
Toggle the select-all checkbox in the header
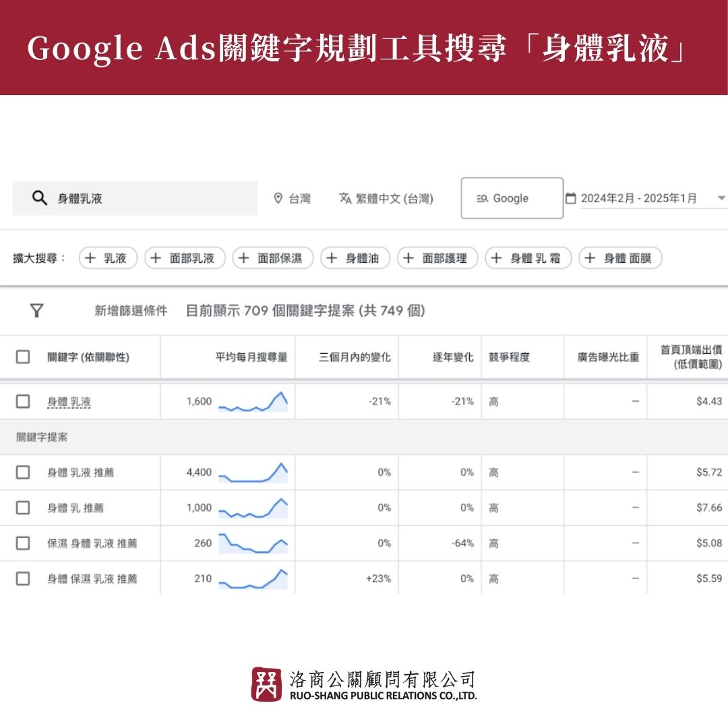tap(23, 357)
